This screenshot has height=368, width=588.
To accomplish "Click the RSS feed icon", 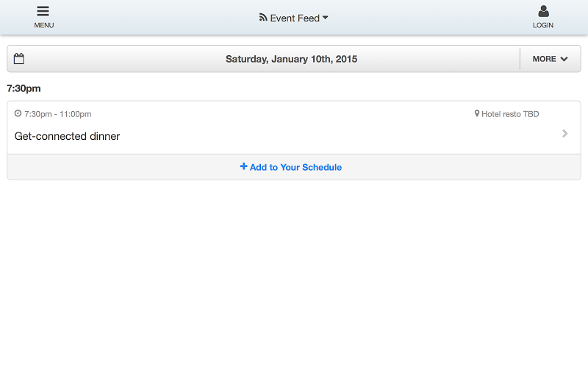I will coord(263,17).
